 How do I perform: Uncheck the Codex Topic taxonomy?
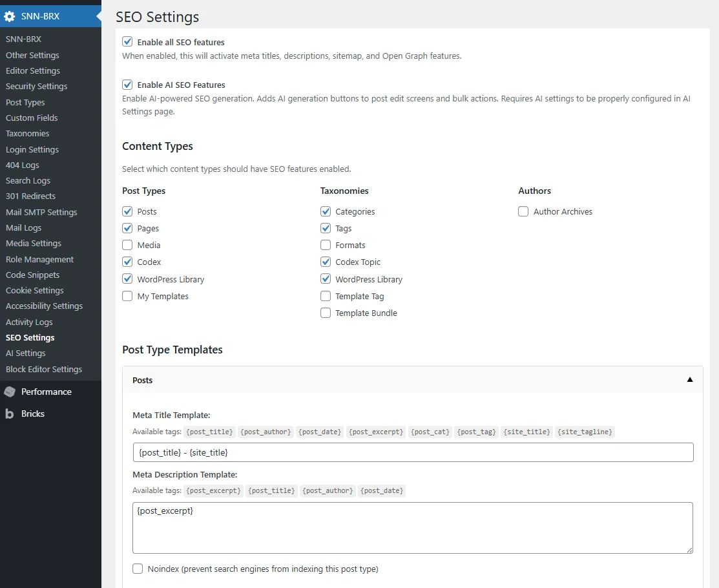pyautogui.click(x=326, y=262)
